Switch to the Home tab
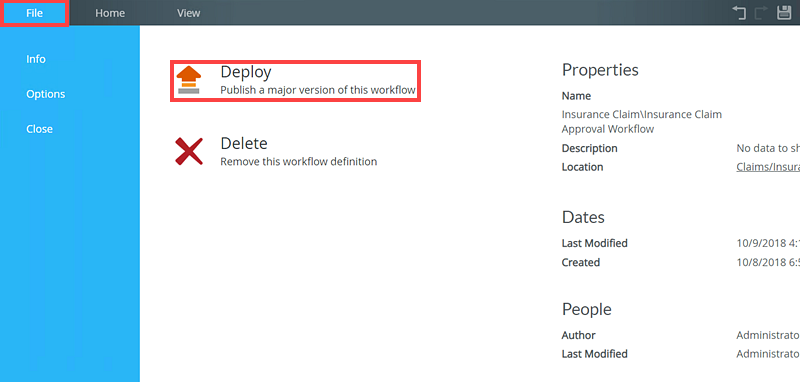The image size is (800, 382). pos(110,13)
